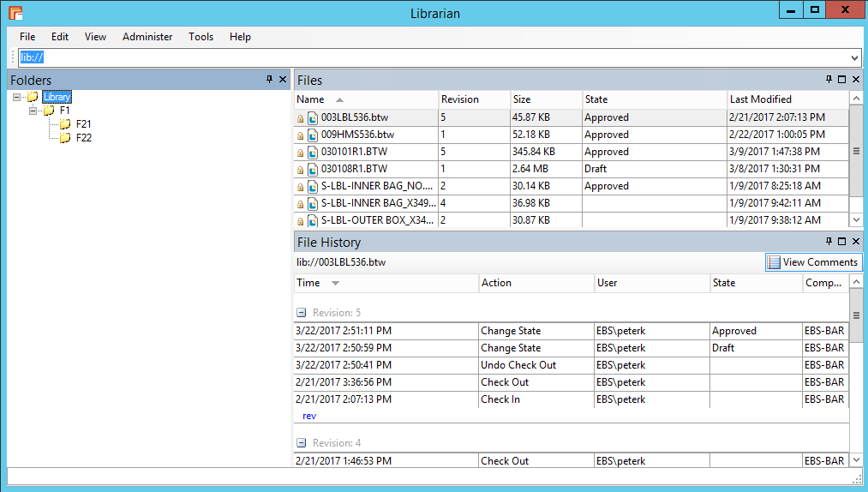Open the View menu
868x492 pixels.
[x=95, y=37]
